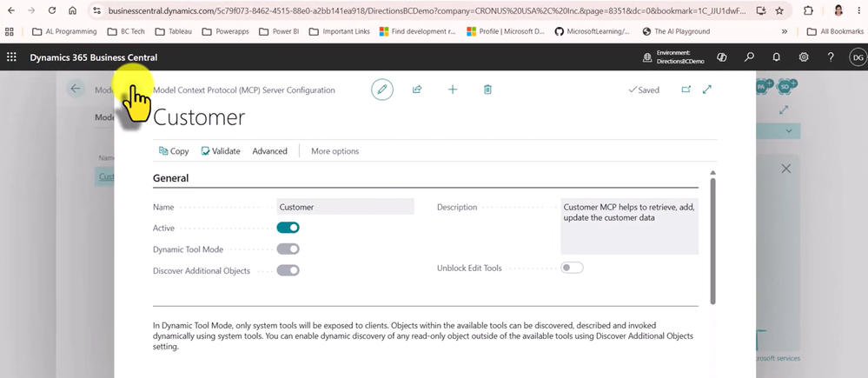This screenshot has height=378, width=868.
Task: Click the browser address bar URL
Action: click(x=427, y=10)
